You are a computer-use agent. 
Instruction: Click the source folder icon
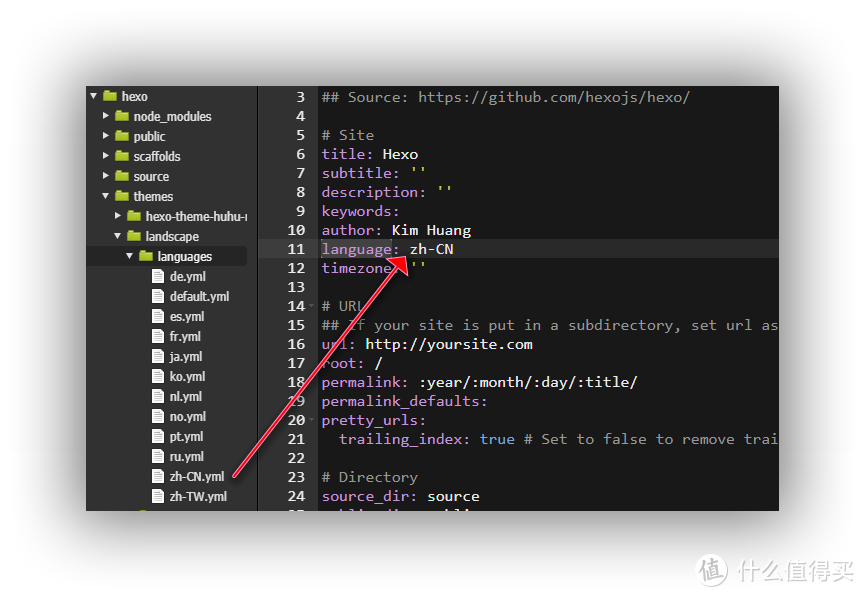[x=122, y=176]
